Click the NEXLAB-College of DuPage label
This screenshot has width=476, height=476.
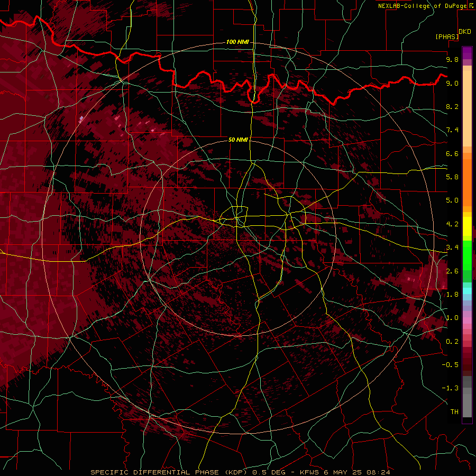pos(422,6)
